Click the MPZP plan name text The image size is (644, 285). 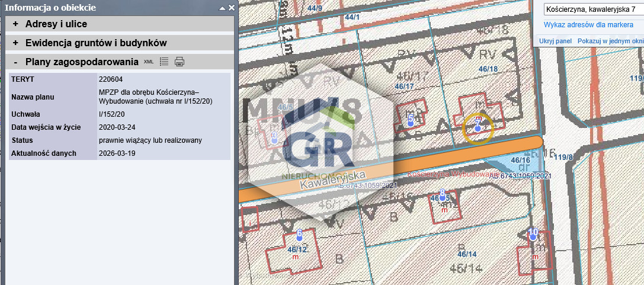156,97
